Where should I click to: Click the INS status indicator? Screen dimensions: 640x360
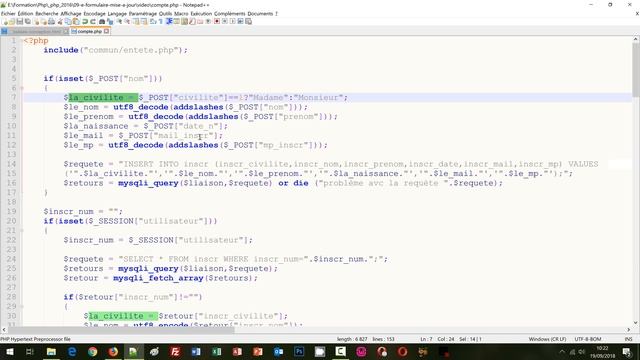pyautogui.click(x=629, y=339)
